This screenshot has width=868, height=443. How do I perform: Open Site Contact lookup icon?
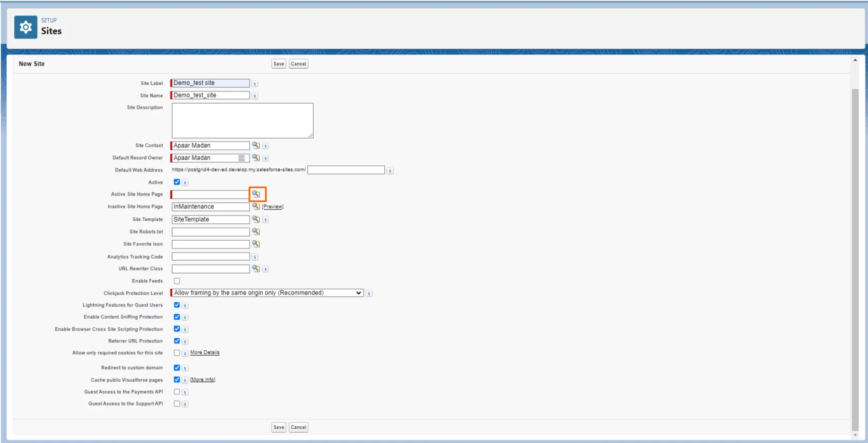[x=256, y=145]
